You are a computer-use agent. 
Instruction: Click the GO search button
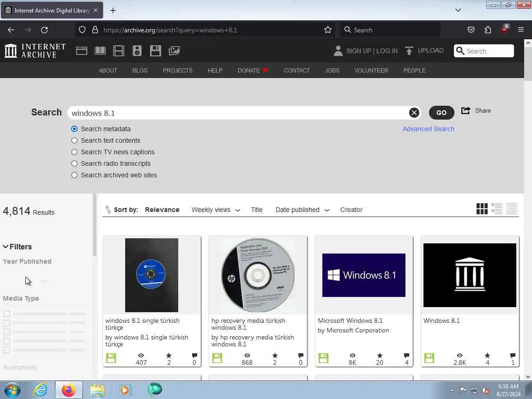pos(441,113)
